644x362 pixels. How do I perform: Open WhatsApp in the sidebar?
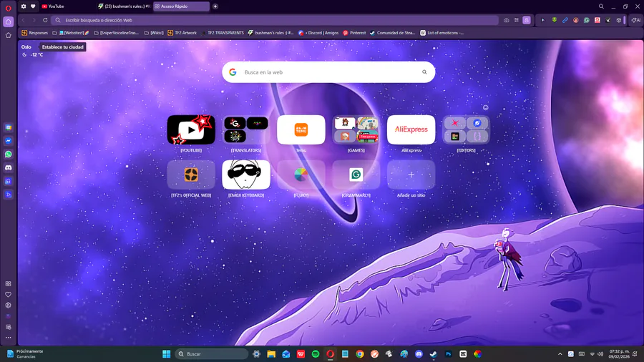[8, 155]
